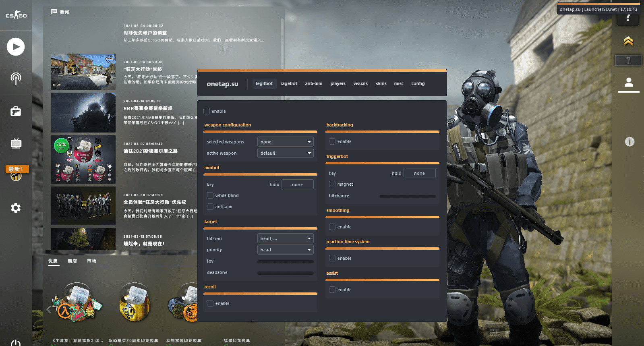Switch to the misc tab
Viewport: 644px width, 346px height.
pyautogui.click(x=399, y=83)
